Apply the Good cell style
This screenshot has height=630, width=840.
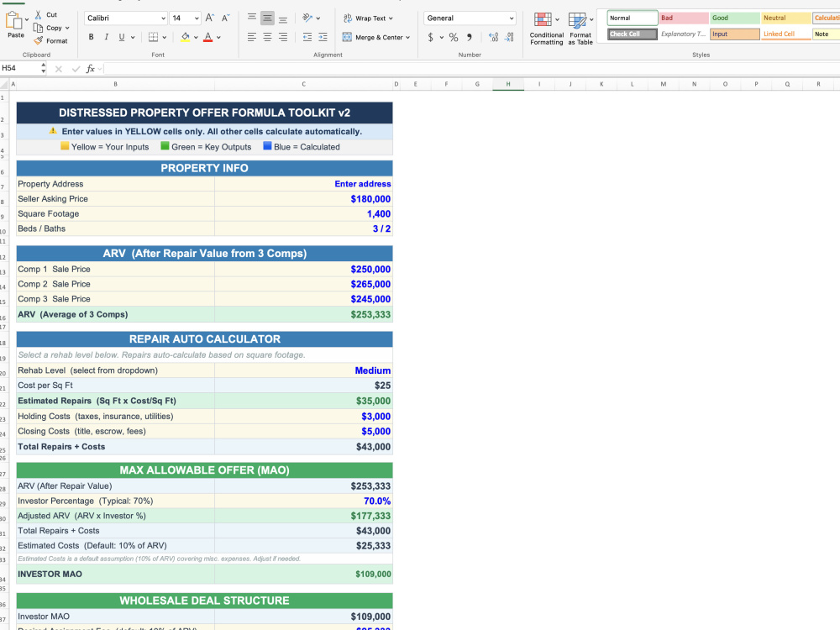[735, 18]
